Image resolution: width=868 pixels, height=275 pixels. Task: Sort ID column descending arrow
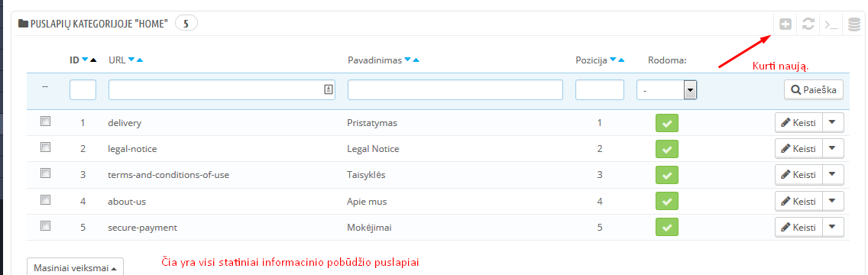(86, 60)
